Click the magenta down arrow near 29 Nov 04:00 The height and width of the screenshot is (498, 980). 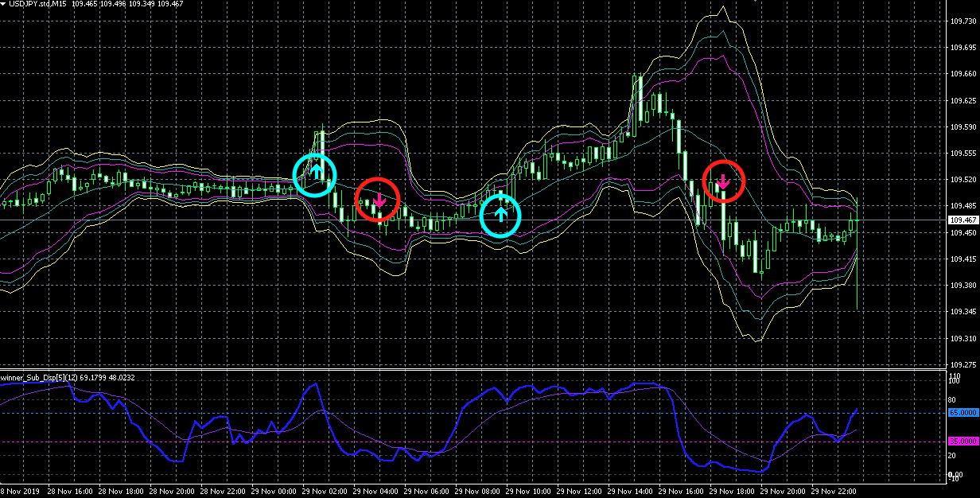coord(379,200)
